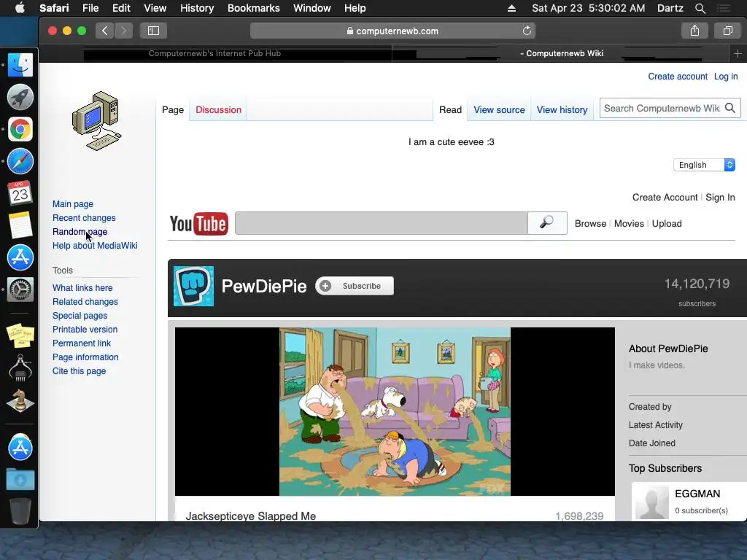
Task: Open Stickies yellow notes icon in Dock
Action: coord(20,335)
